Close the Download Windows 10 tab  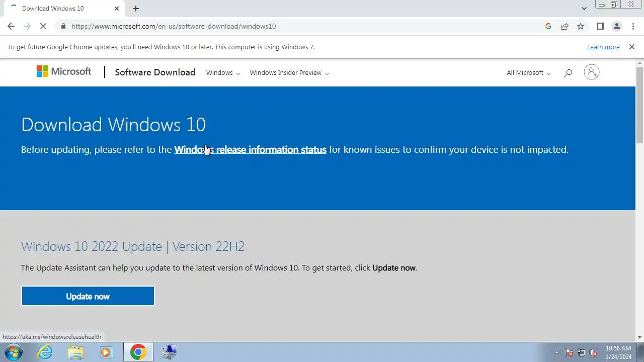(117, 9)
